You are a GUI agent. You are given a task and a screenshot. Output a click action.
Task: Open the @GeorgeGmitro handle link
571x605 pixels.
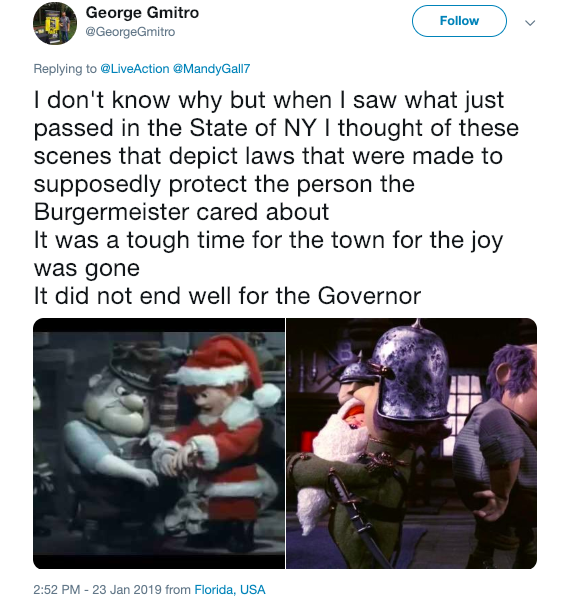pos(130,32)
